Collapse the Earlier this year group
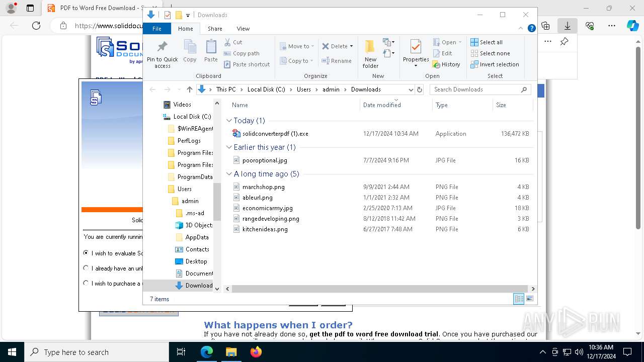This screenshot has width=644, height=362. (x=229, y=147)
